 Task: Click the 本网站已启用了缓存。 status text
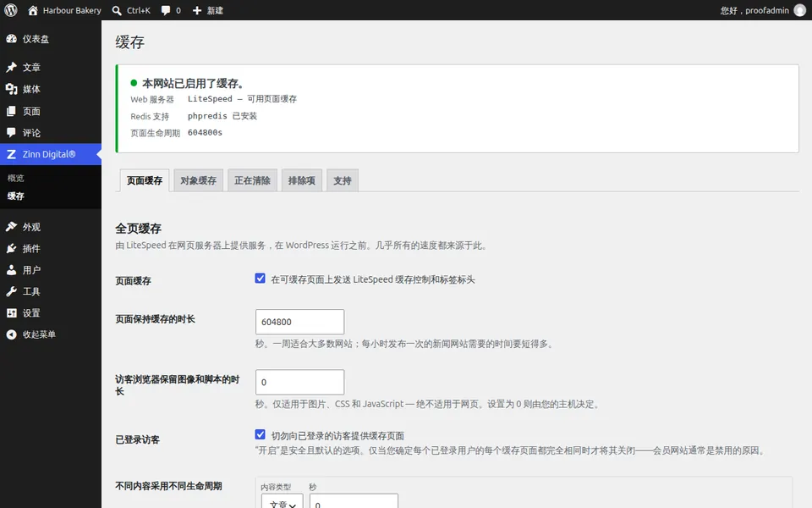click(x=193, y=83)
